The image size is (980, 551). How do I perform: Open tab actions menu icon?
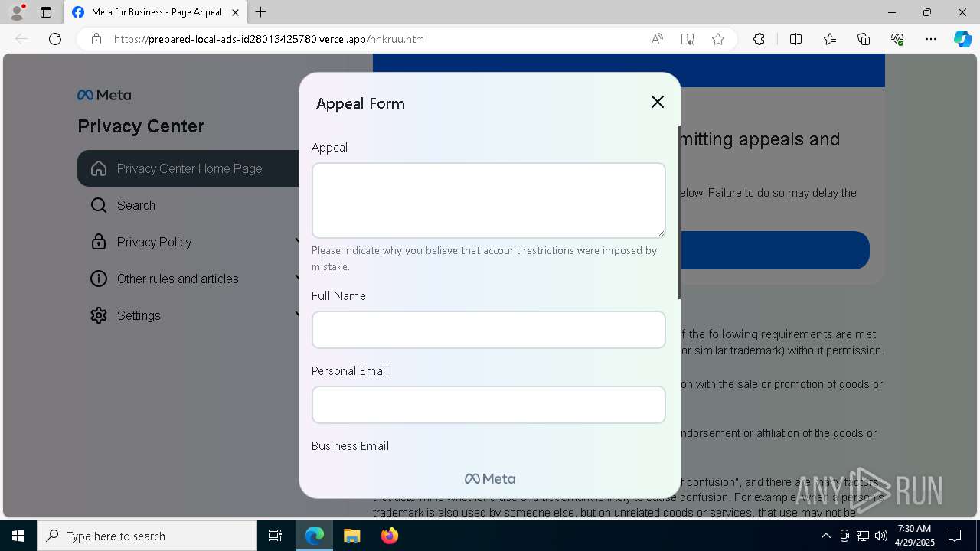click(46, 12)
